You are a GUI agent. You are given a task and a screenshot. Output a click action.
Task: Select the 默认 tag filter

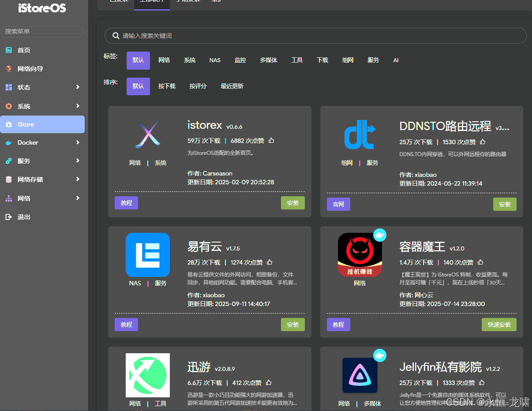pyautogui.click(x=138, y=60)
